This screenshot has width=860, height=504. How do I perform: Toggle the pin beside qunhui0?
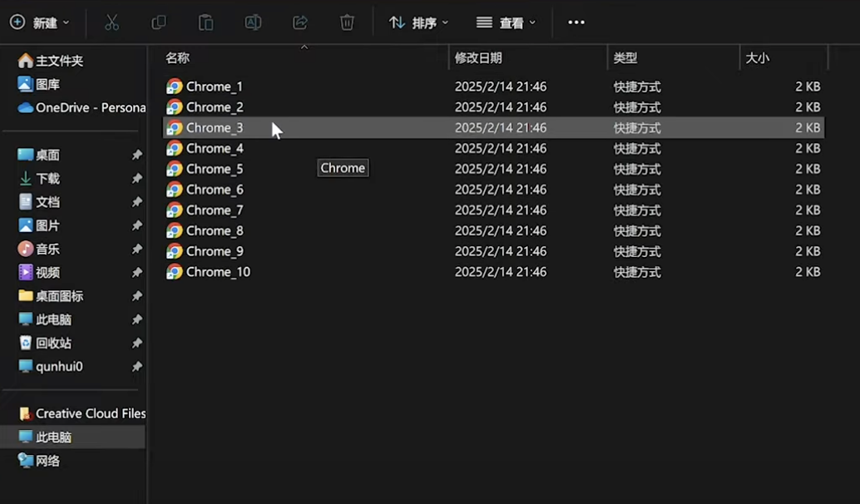click(136, 367)
